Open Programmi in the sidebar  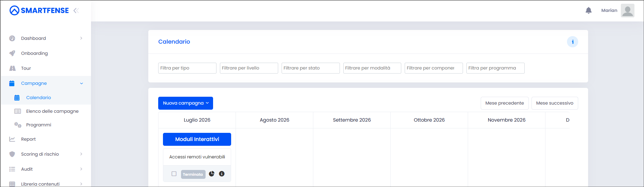[39, 125]
